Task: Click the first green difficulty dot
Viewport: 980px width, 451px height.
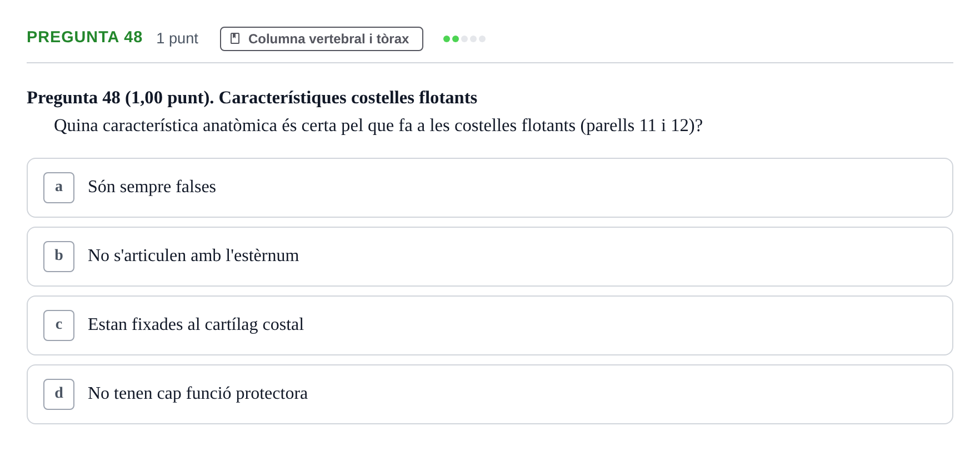Action: (x=447, y=39)
